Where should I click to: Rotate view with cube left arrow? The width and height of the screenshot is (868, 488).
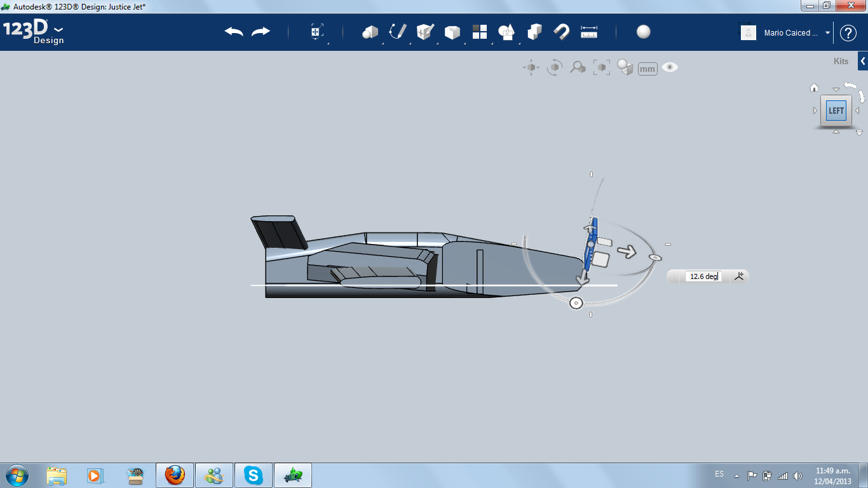tap(815, 111)
